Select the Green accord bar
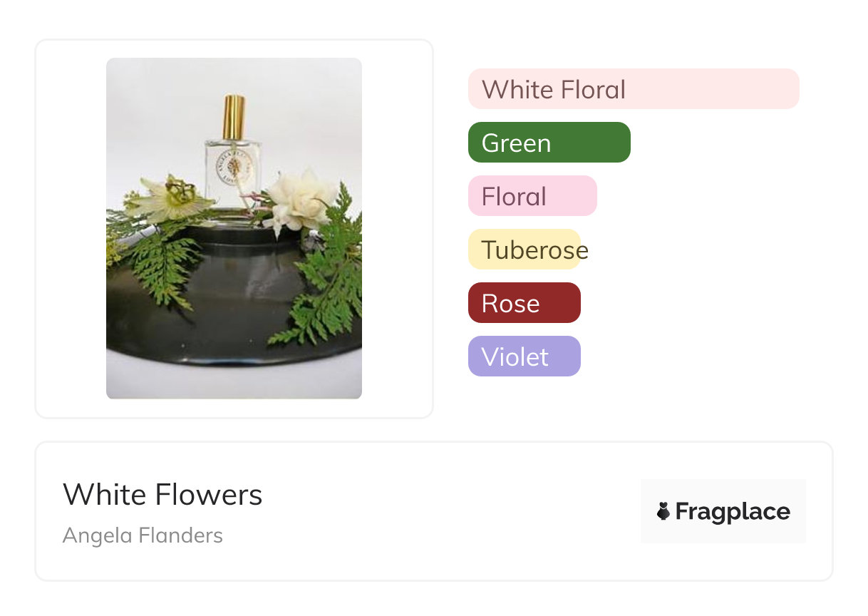Viewport: 868px width, 616px height. point(549,143)
